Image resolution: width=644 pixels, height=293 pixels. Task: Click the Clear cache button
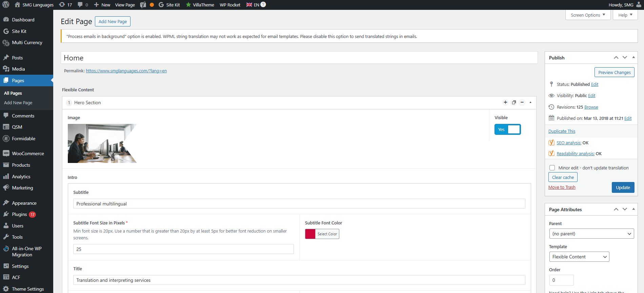[563, 177]
